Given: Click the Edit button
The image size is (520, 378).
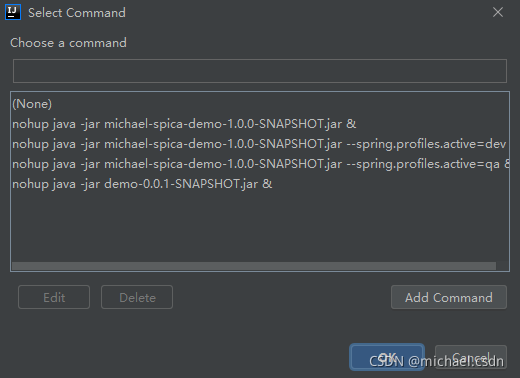Looking at the screenshot, I should click(x=54, y=297).
